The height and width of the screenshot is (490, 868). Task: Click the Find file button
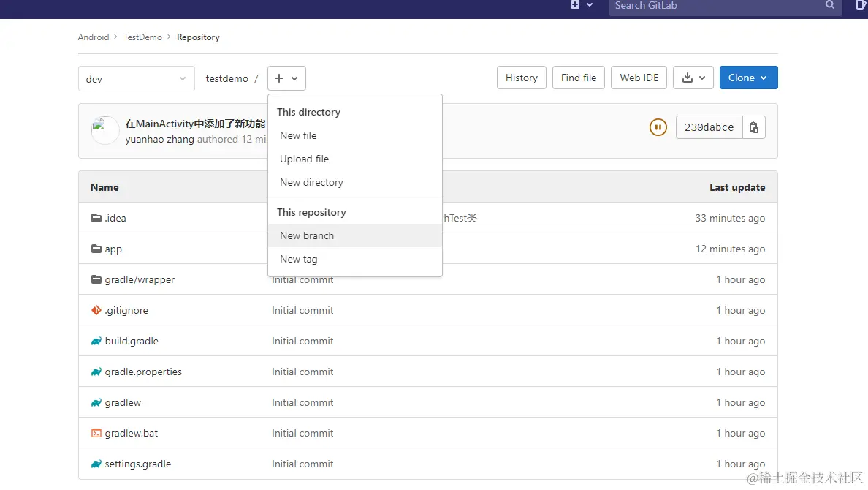(579, 78)
